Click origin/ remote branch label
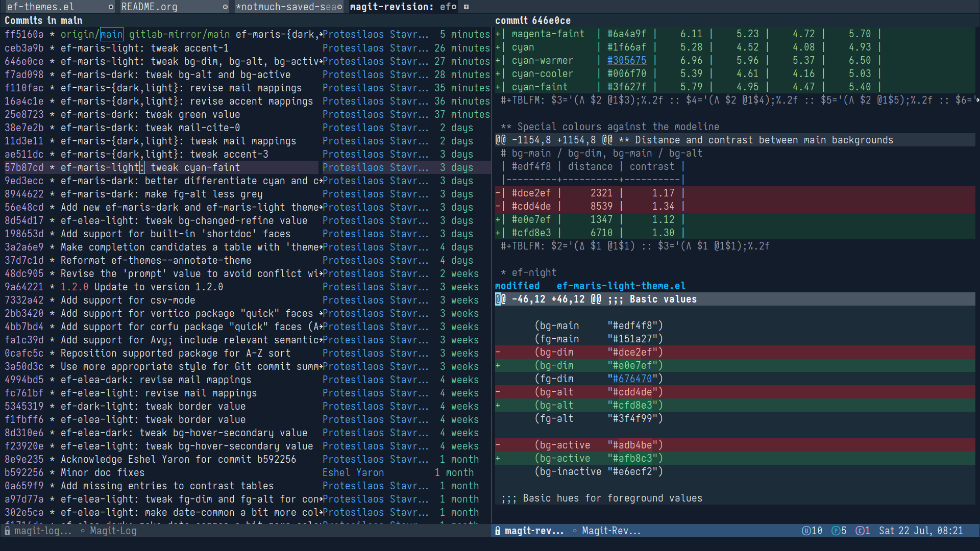The image size is (980, 551). (80, 34)
